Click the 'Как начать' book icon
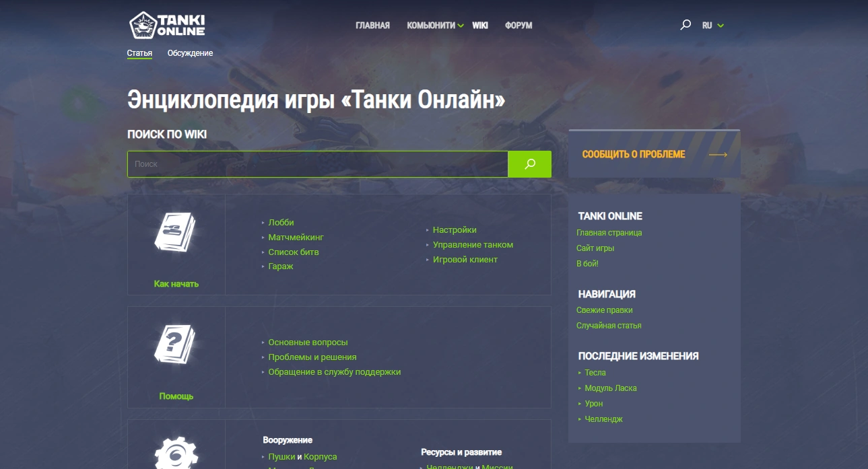The height and width of the screenshot is (469, 868). (x=175, y=233)
